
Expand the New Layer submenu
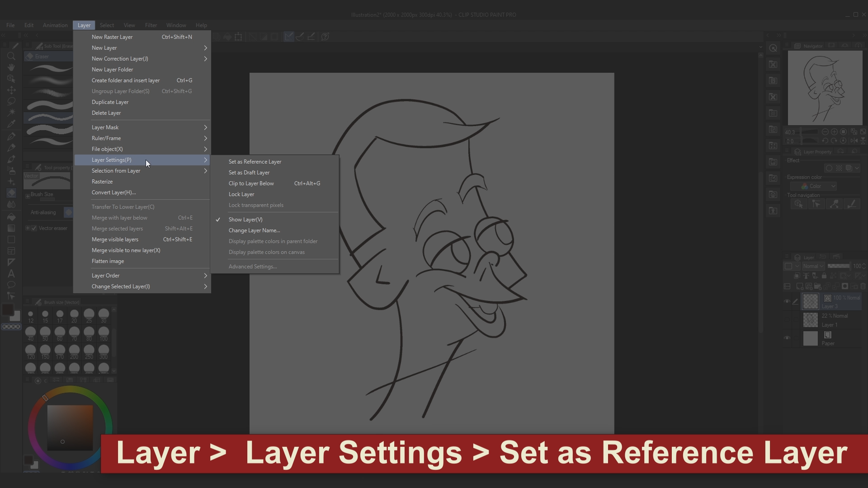(142, 48)
